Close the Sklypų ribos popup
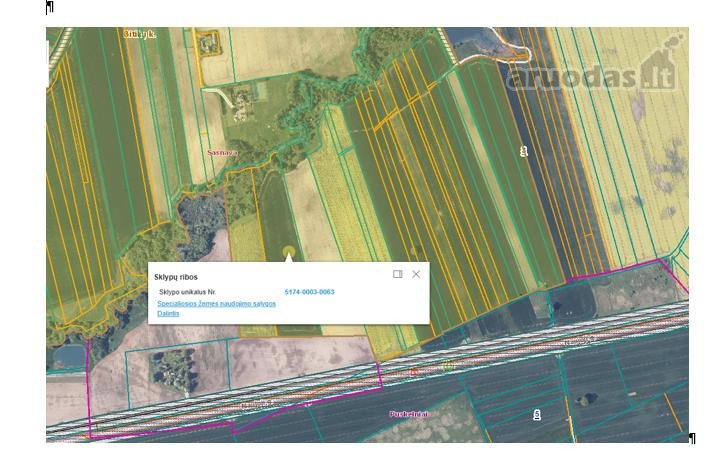Screen dimensions: 714x476 [x=416, y=274]
